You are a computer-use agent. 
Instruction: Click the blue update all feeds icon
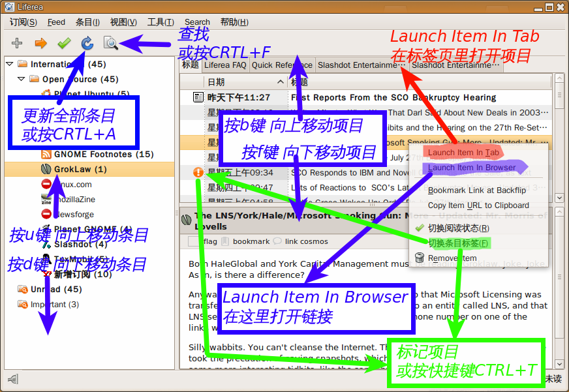click(87, 43)
